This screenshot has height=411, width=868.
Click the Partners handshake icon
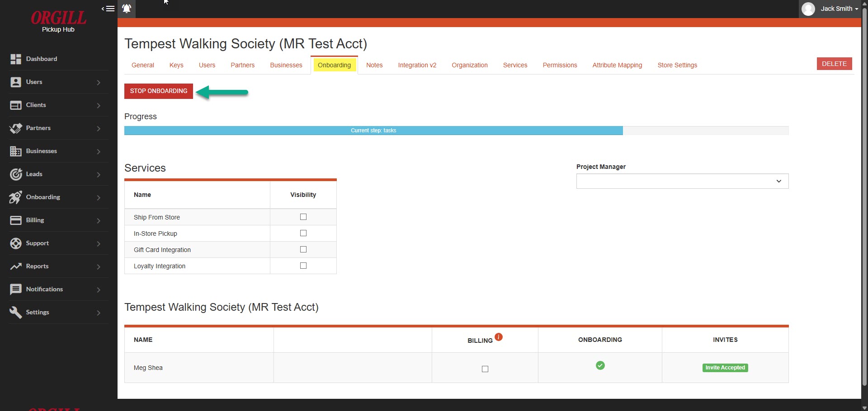pos(16,128)
